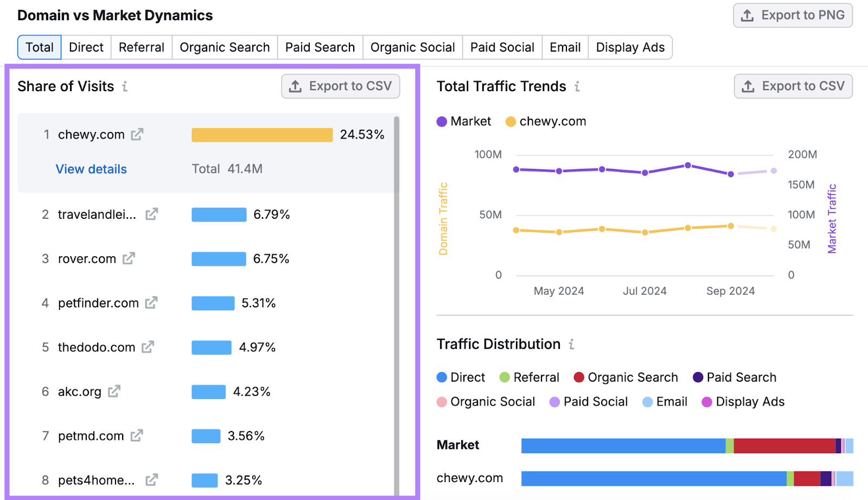Select the Paid Social tab
This screenshot has height=500, width=868.
pos(502,47)
